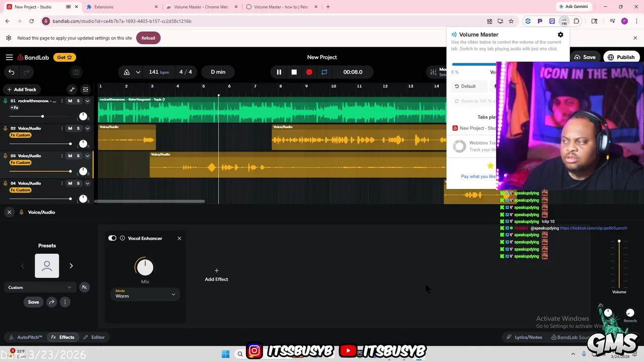Bookmark this page with star icon
644x362 pixels.
(511, 21)
